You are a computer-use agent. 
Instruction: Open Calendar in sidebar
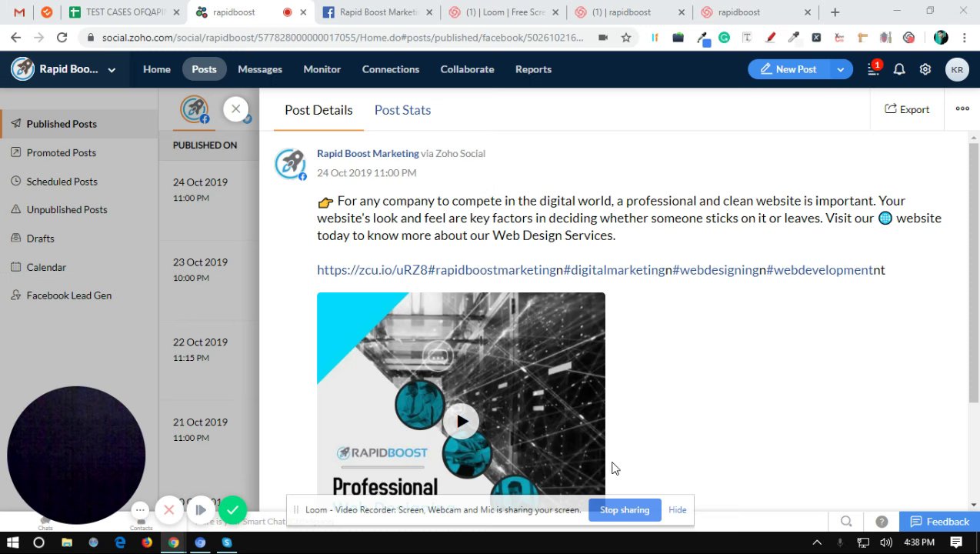[78, 267]
